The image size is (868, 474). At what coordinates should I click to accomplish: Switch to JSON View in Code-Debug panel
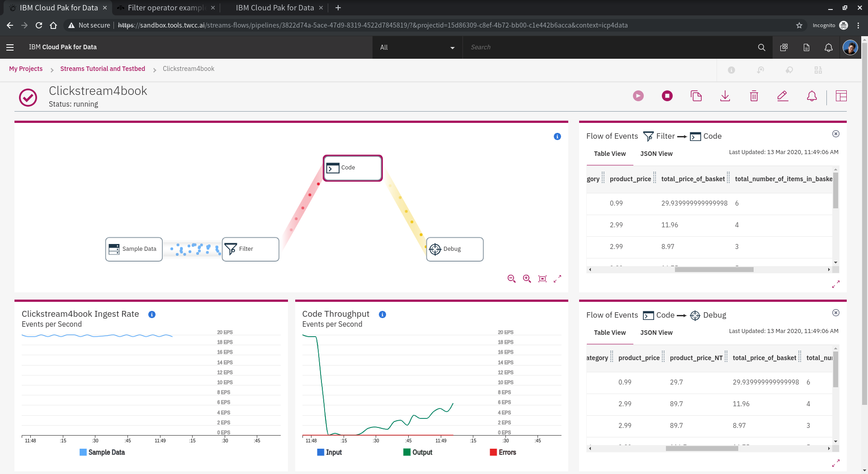(x=656, y=333)
